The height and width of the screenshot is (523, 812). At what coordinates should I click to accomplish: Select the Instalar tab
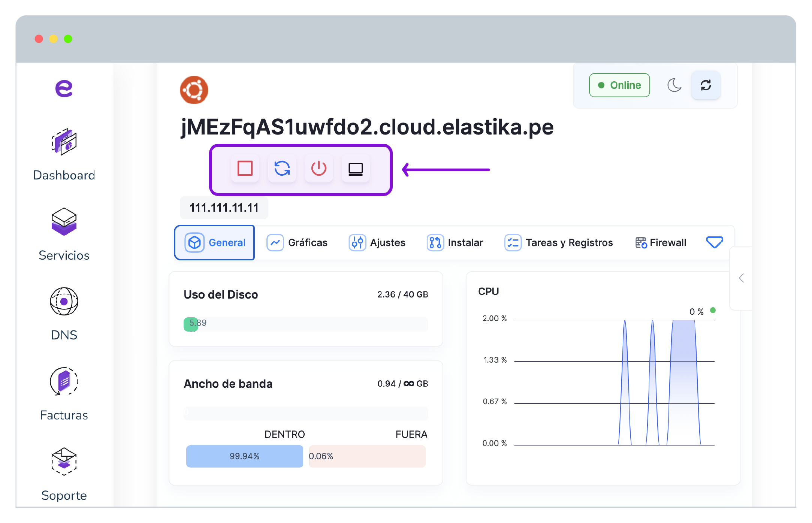tap(455, 243)
